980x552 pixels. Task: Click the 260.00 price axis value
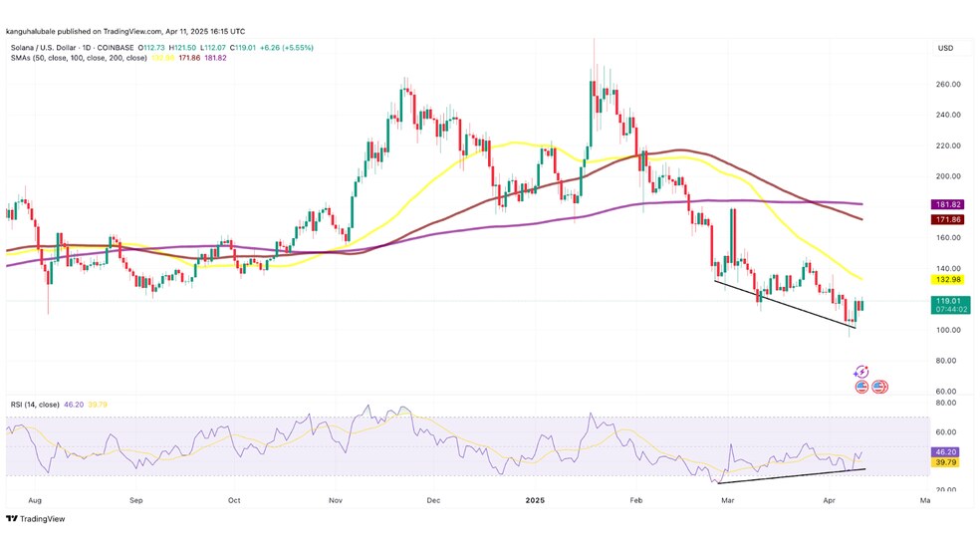click(x=948, y=85)
